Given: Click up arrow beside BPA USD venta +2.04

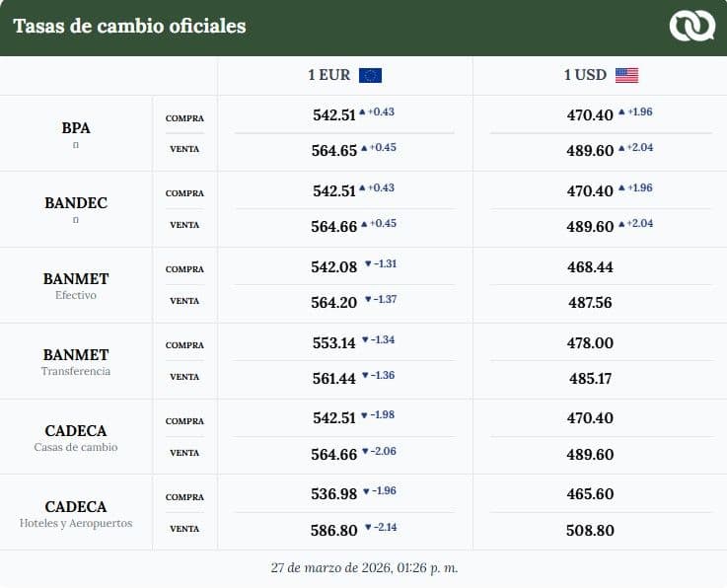Looking at the screenshot, I should [621, 148].
